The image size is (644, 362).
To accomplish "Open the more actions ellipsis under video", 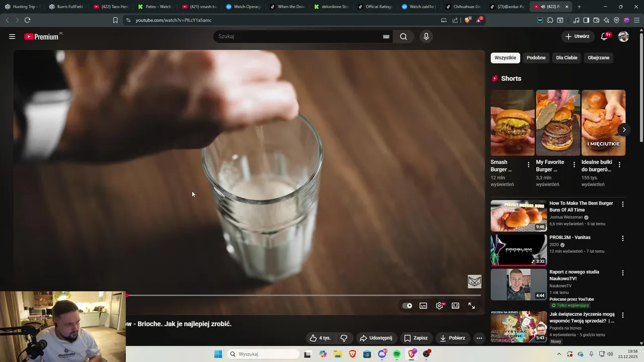I will 479,338.
